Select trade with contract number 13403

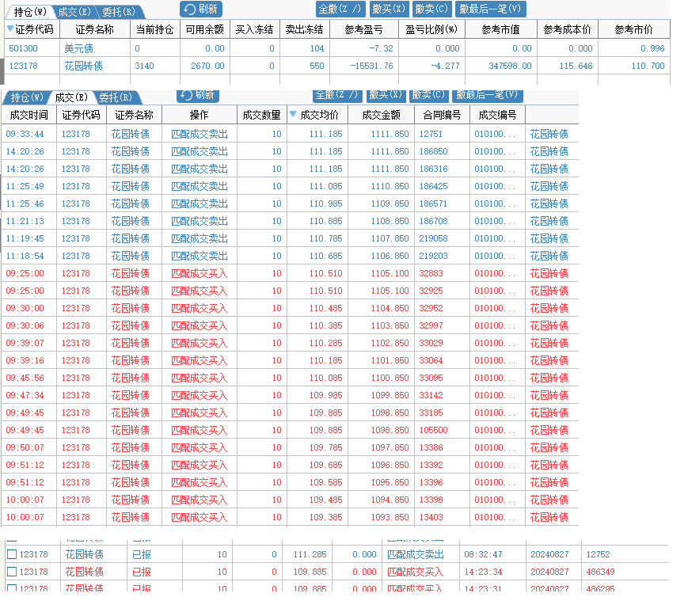290,517
